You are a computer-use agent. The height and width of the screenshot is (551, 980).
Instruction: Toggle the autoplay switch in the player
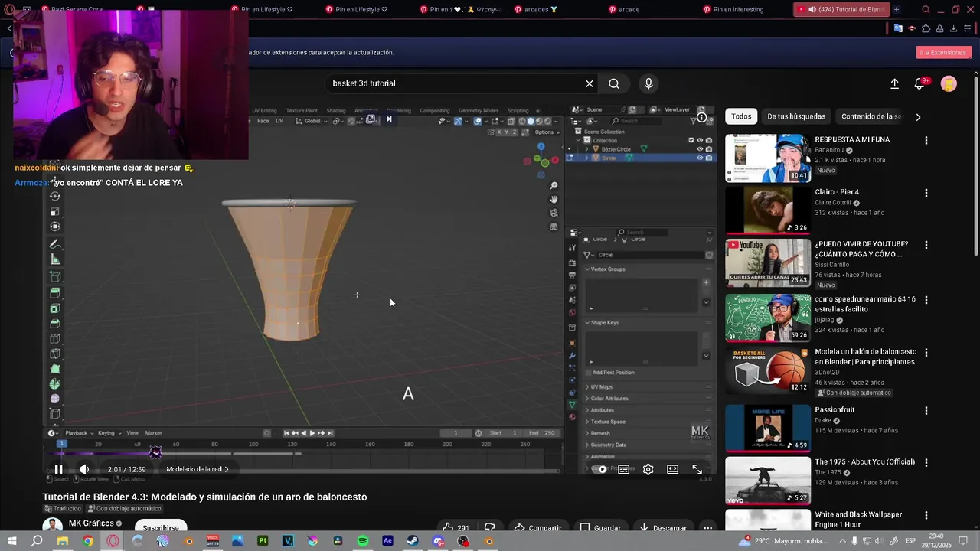(602, 469)
